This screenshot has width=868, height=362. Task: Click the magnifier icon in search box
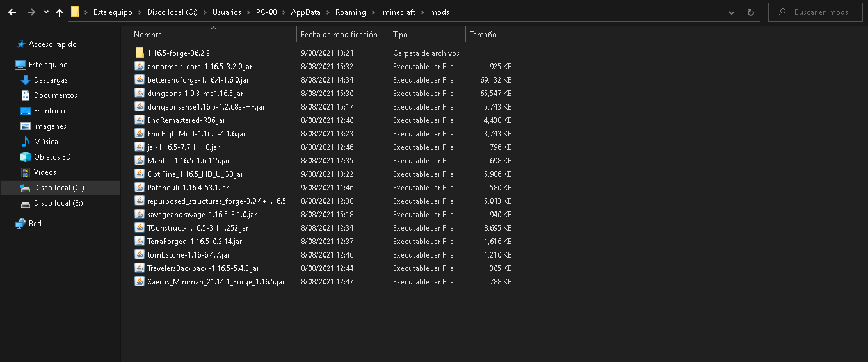[781, 12]
